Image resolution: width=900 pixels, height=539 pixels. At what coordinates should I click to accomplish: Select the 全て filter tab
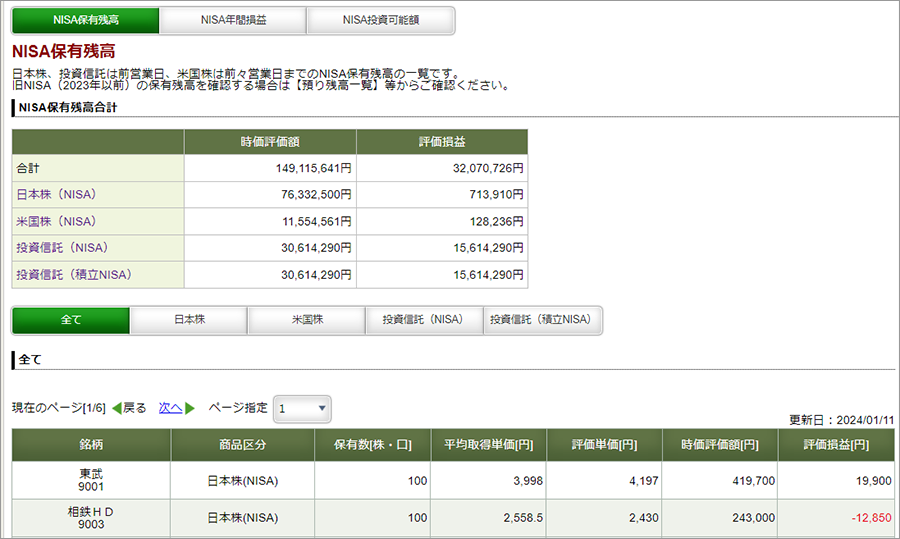click(x=71, y=320)
